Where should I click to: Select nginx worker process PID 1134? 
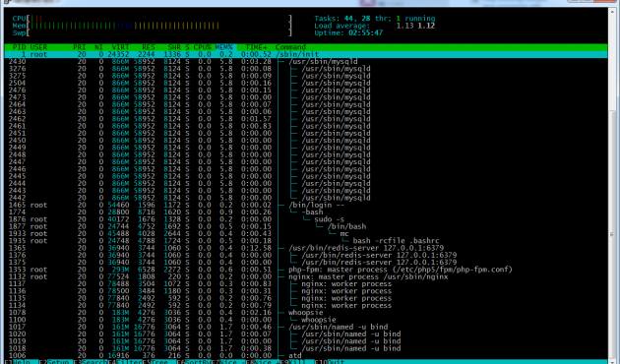point(306,306)
